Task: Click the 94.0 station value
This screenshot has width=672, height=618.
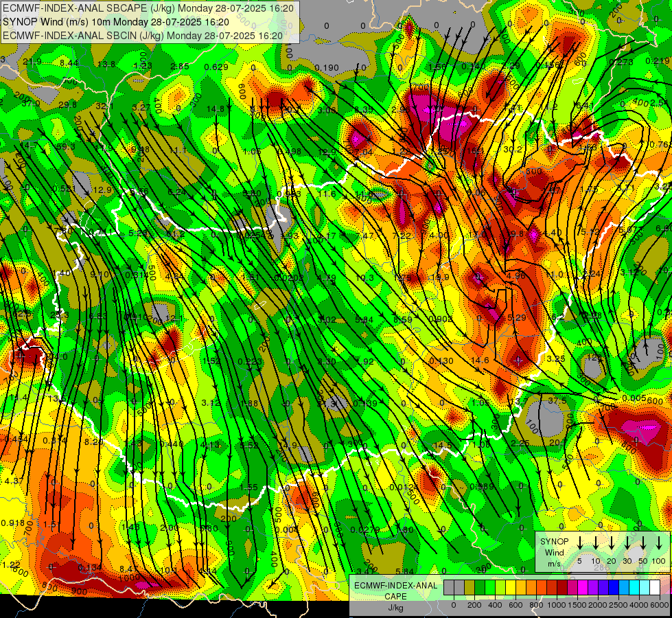Action: click(58, 357)
